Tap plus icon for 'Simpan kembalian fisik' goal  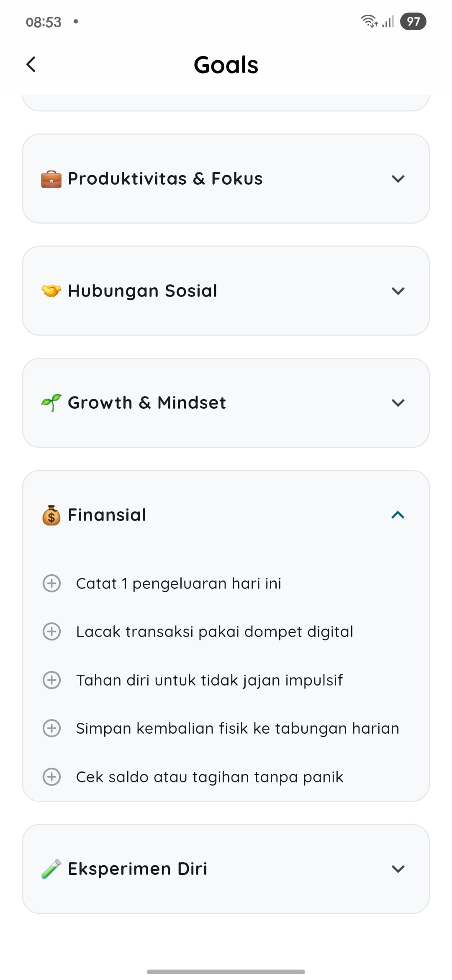pos(51,728)
